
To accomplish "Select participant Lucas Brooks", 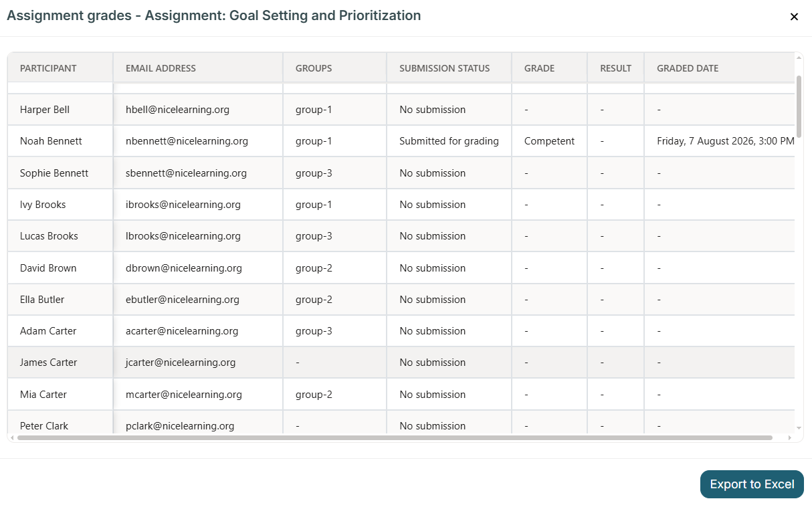I will [49, 236].
